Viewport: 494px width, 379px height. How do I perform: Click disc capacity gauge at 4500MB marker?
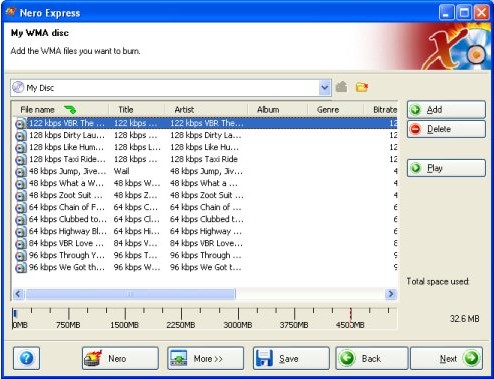[x=350, y=317]
